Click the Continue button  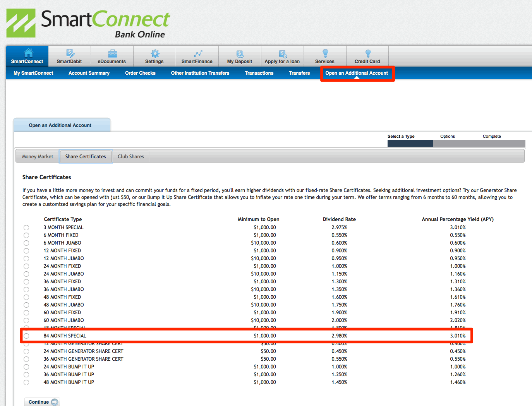tap(42, 402)
